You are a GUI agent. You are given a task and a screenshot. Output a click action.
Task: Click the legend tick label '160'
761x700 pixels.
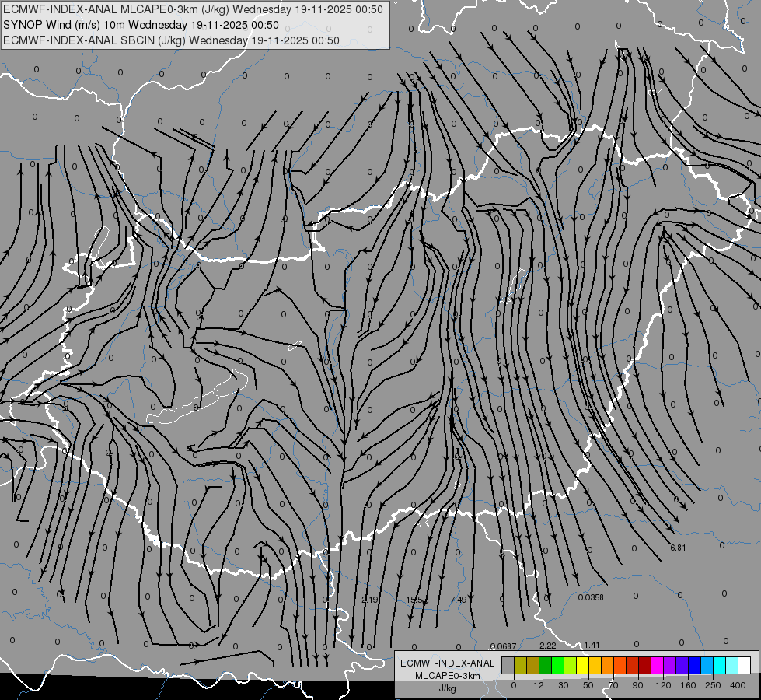point(688,685)
